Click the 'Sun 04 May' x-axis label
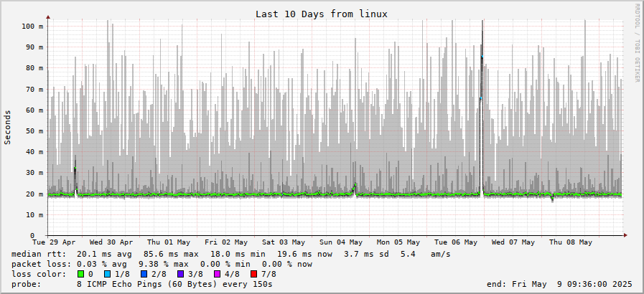This screenshot has height=294, width=644. (341, 242)
